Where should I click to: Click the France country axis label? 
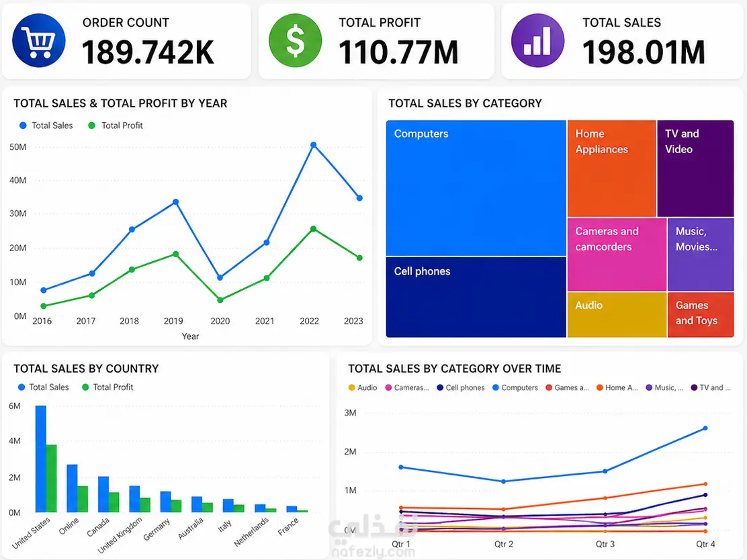pyautogui.click(x=289, y=526)
